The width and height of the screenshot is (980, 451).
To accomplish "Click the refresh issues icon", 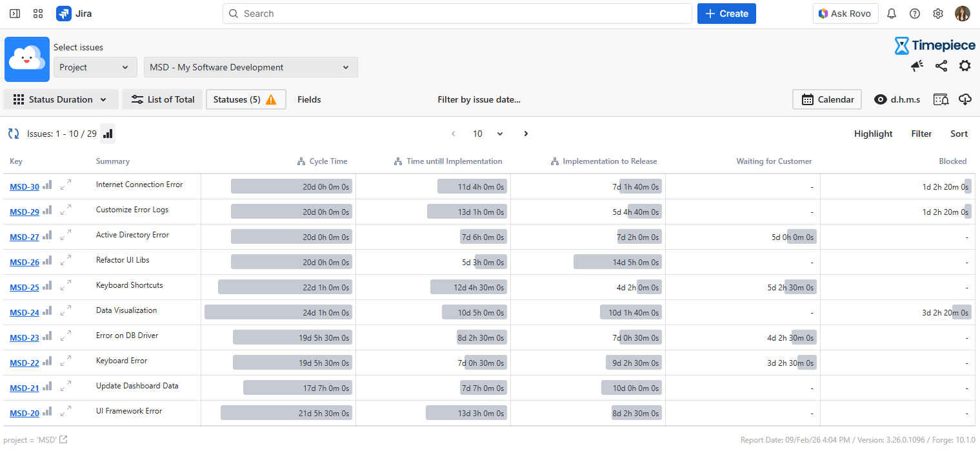I will 14,134.
